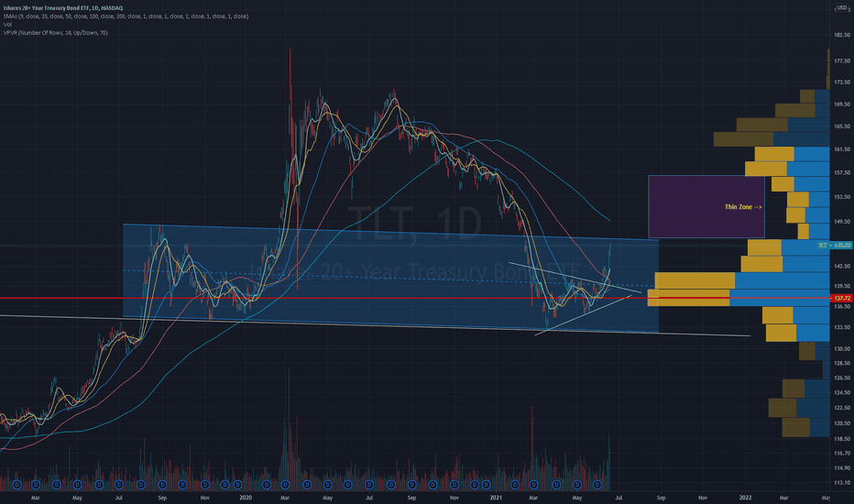The width and height of the screenshot is (854, 504).
Task: Click the 2022 label on time axis
Action: click(x=745, y=498)
